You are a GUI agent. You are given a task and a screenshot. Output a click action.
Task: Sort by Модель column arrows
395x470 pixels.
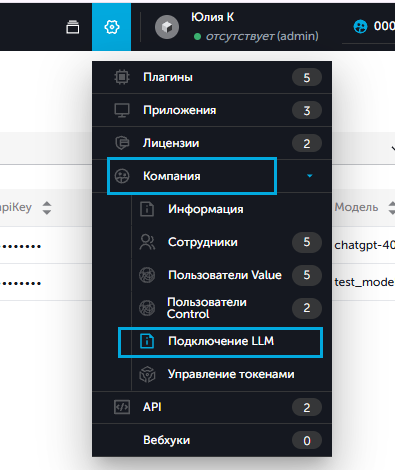coord(392,208)
